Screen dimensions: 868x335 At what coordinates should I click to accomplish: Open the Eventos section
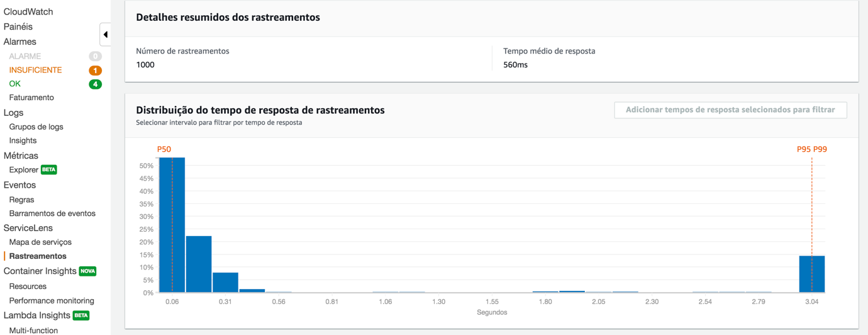coord(19,185)
